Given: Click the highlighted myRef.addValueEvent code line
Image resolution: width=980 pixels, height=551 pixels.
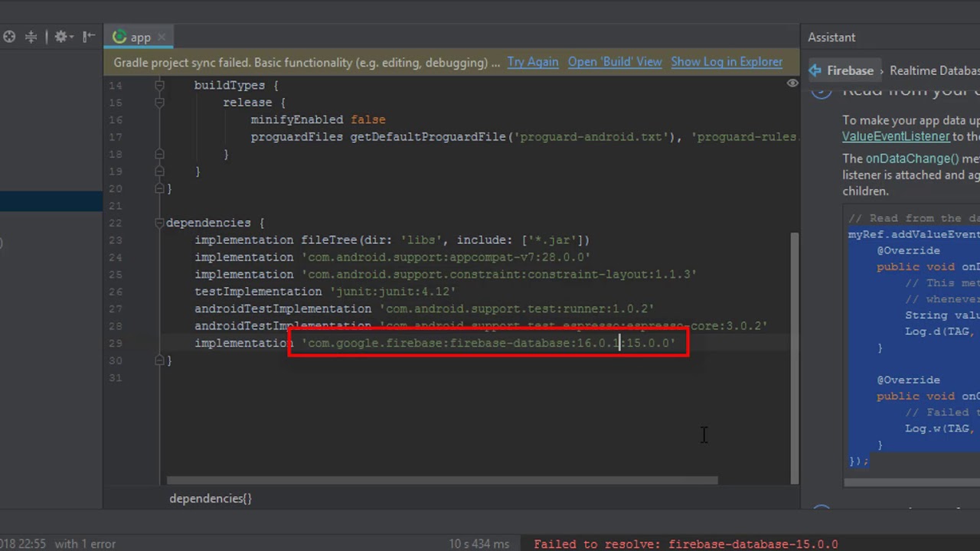Looking at the screenshot, I should pyautogui.click(x=914, y=234).
